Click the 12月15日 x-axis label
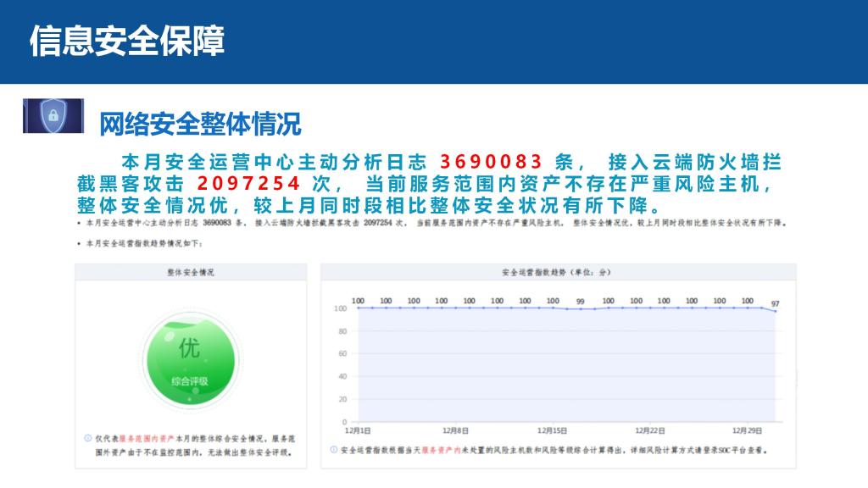 tap(553, 430)
